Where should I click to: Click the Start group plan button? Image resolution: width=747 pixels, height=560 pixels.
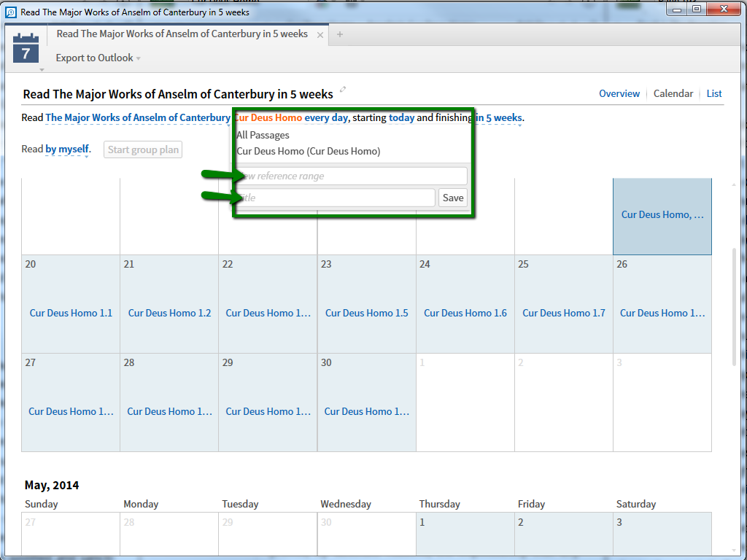[143, 149]
